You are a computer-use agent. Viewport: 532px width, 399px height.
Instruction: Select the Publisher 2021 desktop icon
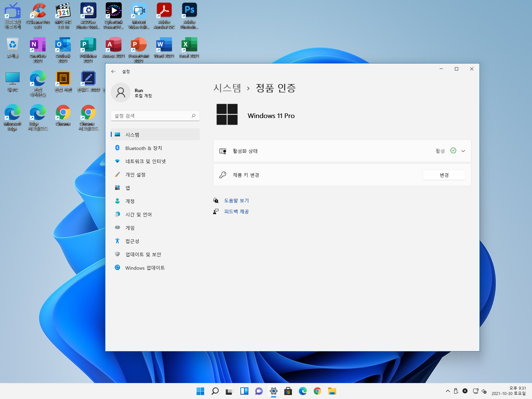[88, 50]
